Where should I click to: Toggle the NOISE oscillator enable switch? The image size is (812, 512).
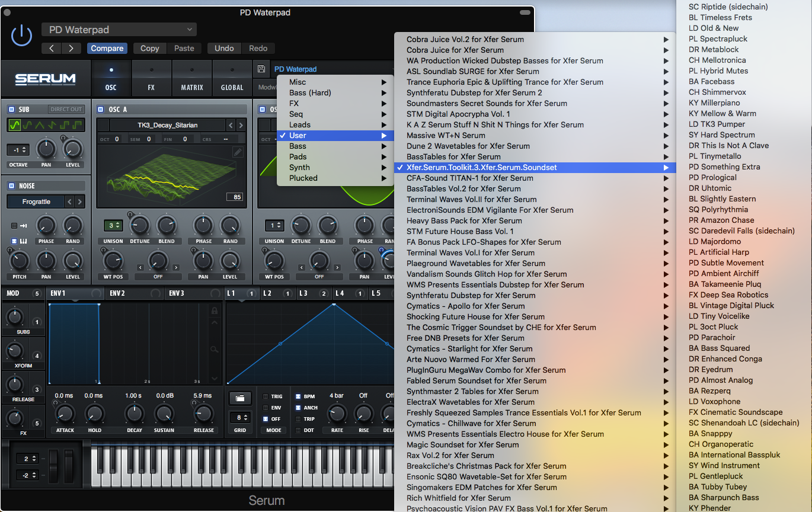(11, 185)
